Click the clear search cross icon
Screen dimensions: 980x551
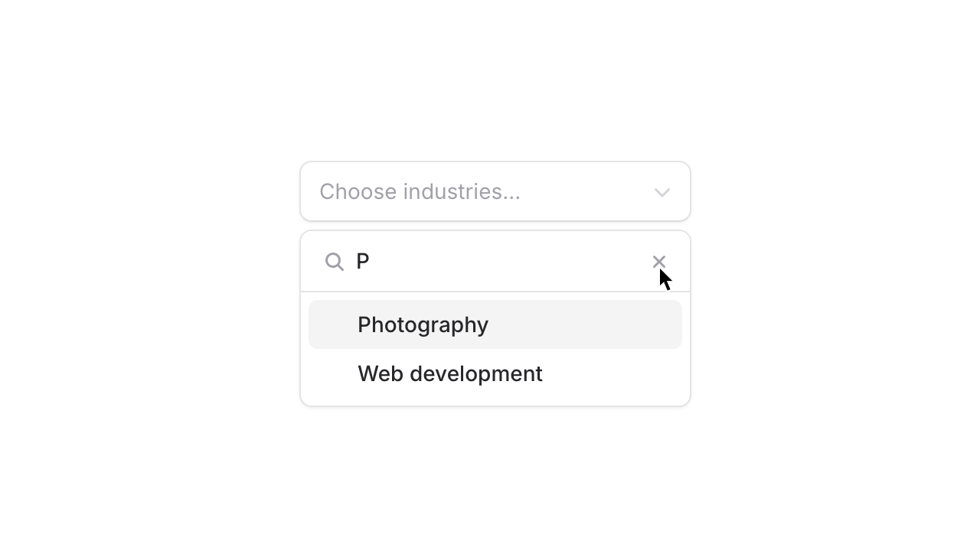tap(658, 261)
